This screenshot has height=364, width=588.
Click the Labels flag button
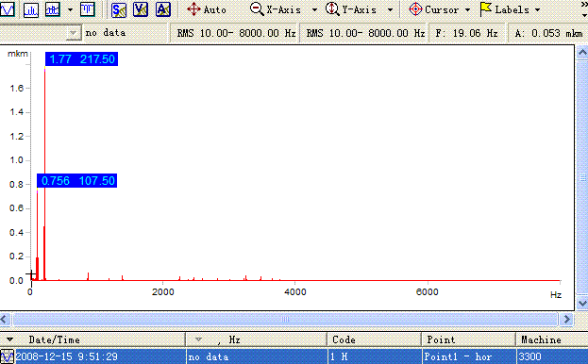click(505, 9)
